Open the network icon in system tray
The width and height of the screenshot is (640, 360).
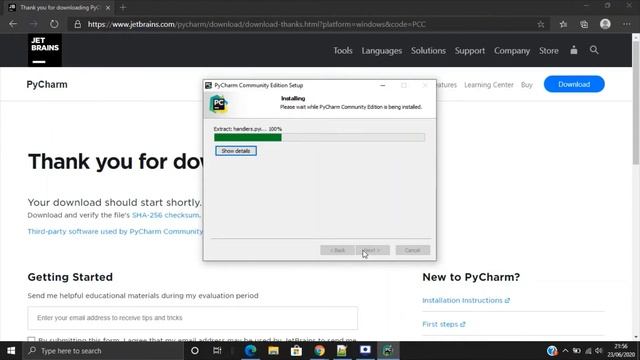[x=588, y=351]
